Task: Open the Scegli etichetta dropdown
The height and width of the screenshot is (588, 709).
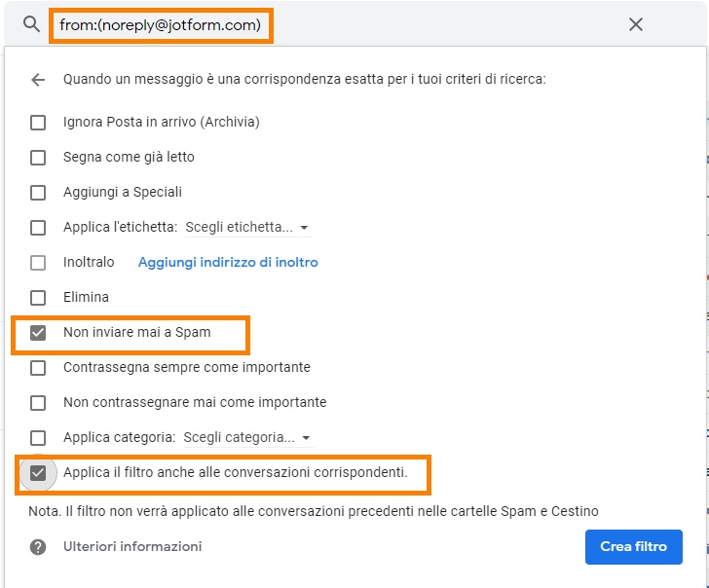Action: click(247, 228)
